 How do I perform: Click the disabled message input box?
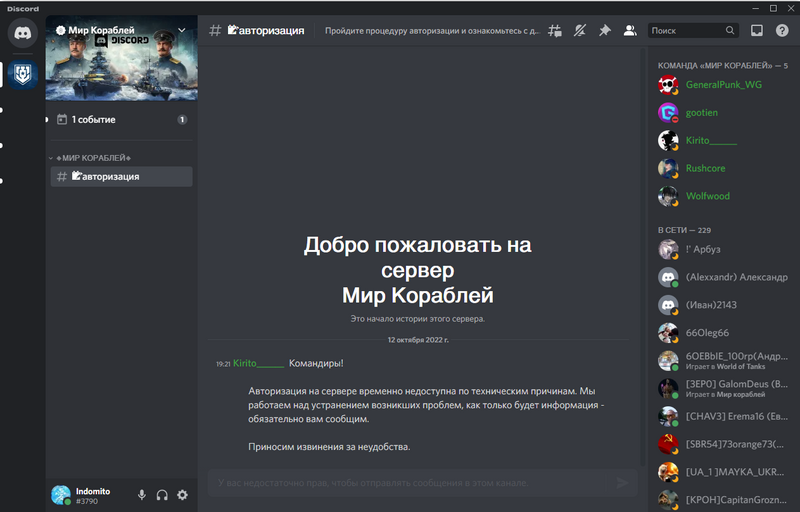pos(422,482)
